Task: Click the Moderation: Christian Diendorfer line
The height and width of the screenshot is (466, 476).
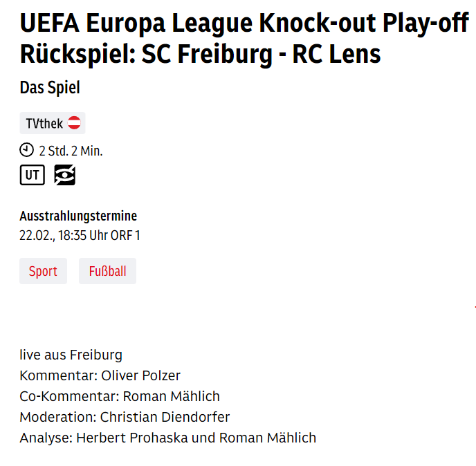Action: click(x=125, y=417)
